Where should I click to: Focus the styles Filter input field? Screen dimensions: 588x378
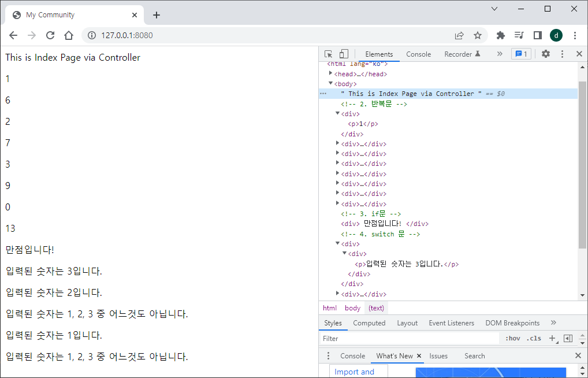coord(410,338)
